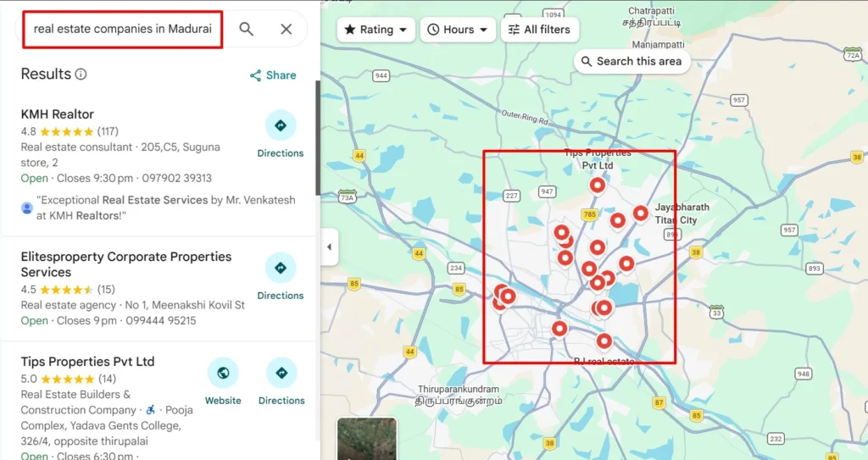Open the Rating filter dropdown
The image size is (868, 460).
(376, 30)
